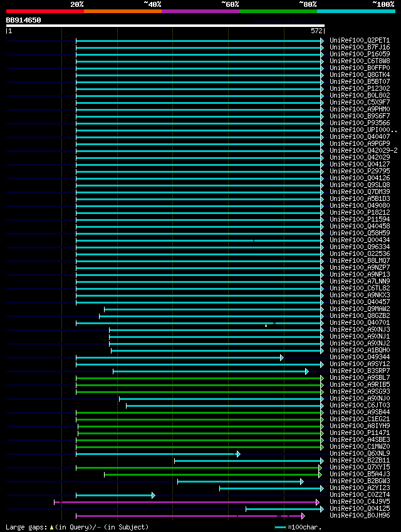Image resolution: width=401 pixels, height=532 pixels.
Task: Select the UniRef100_Q9SLQ8 label
Action: [360, 185]
